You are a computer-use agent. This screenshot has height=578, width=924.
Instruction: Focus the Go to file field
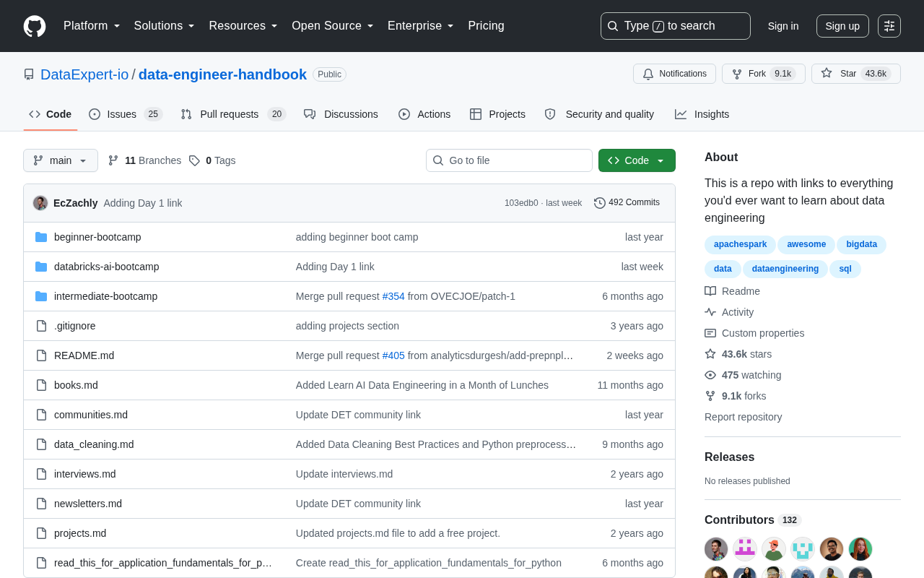[x=509, y=160]
